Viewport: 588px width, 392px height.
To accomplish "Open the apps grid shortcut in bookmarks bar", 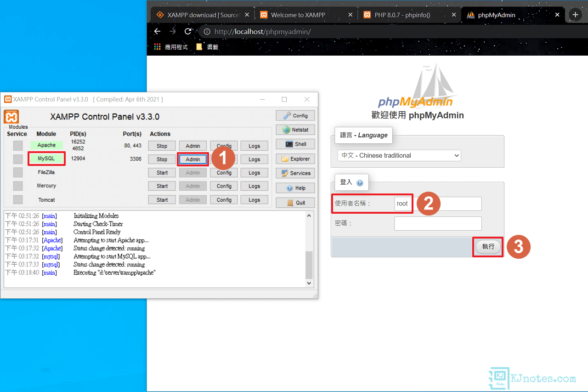I will pos(157,47).
